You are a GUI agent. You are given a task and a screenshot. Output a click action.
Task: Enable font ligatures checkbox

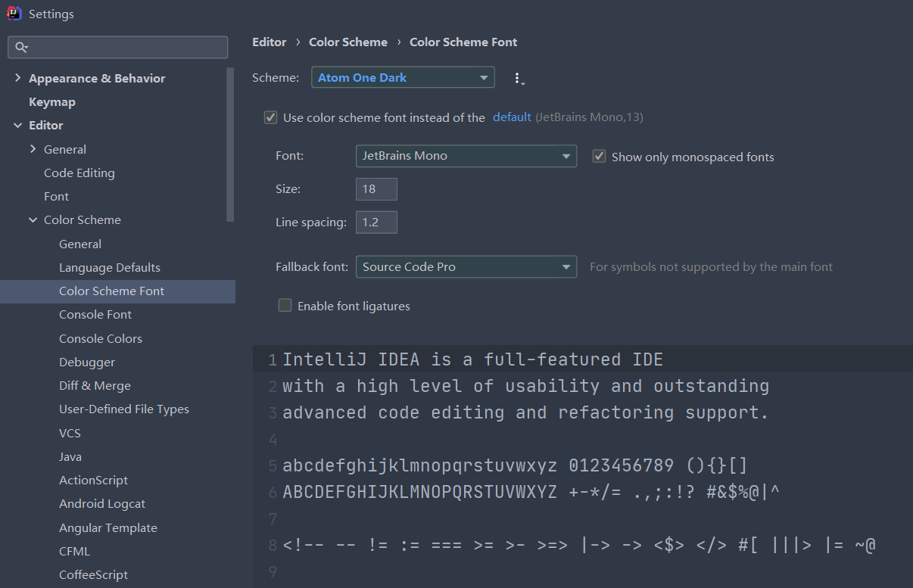[x=285, y=306]
